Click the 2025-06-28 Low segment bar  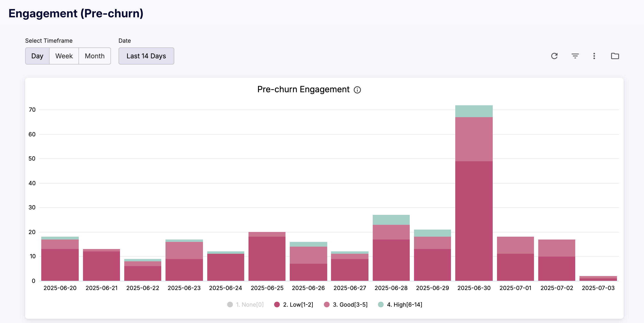(x=391, y=260)
